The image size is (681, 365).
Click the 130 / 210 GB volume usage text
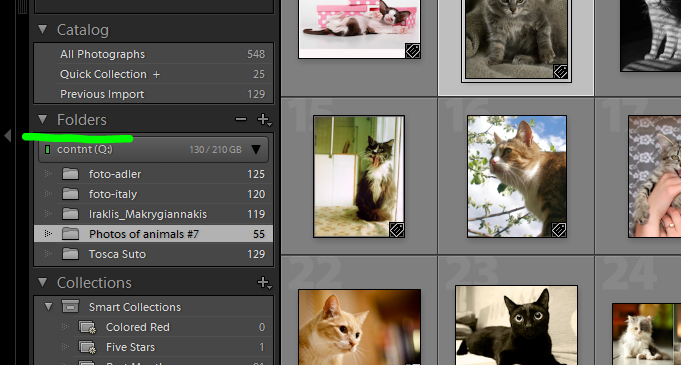[x=215, y=150]
